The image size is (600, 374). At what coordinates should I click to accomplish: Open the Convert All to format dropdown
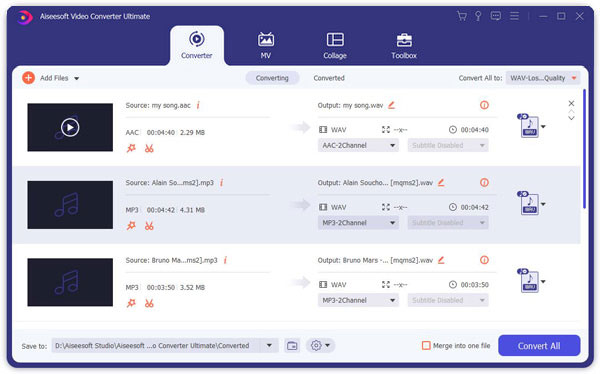(x=543, y=78)
